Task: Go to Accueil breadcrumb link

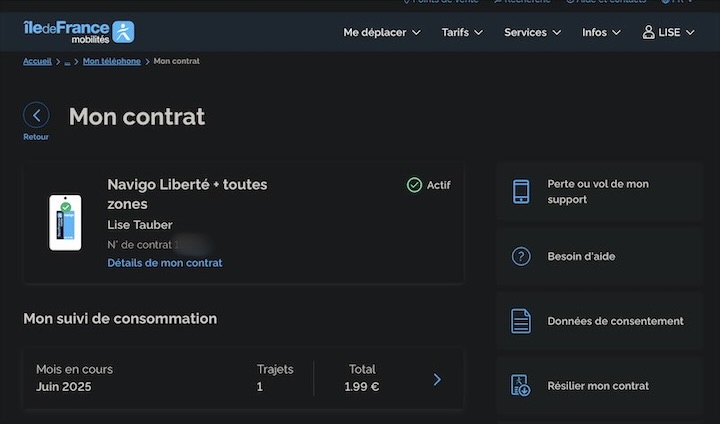Action: (x=37, y=61)
